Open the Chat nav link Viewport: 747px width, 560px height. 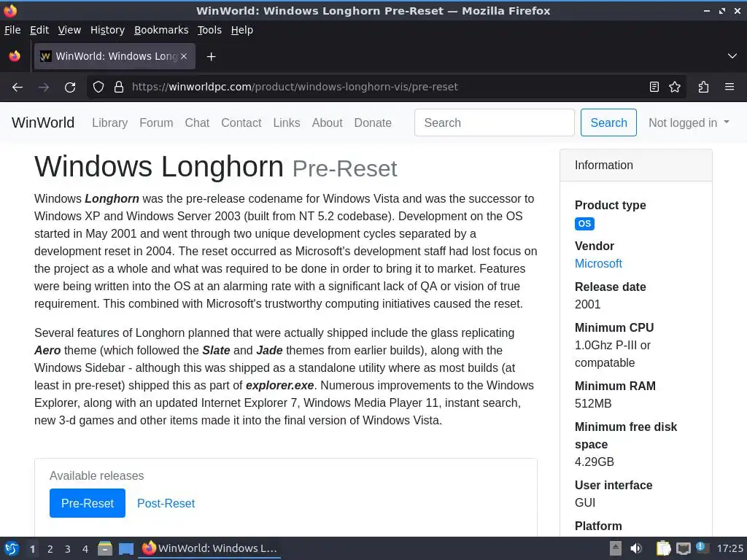tap(197, 122)
